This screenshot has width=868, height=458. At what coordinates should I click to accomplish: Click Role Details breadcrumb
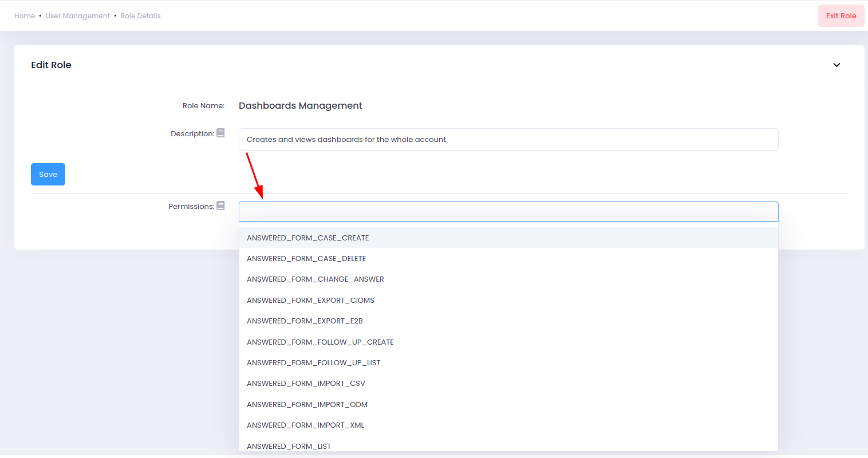click(141, 16)
